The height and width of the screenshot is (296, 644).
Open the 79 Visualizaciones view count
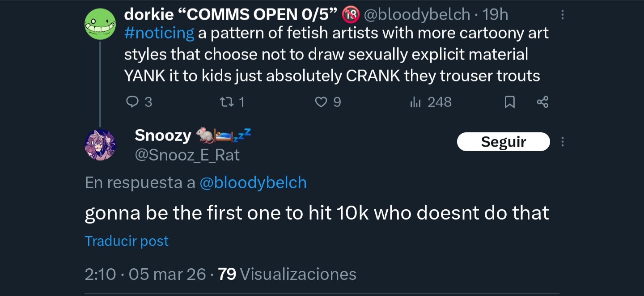(287, 274)
